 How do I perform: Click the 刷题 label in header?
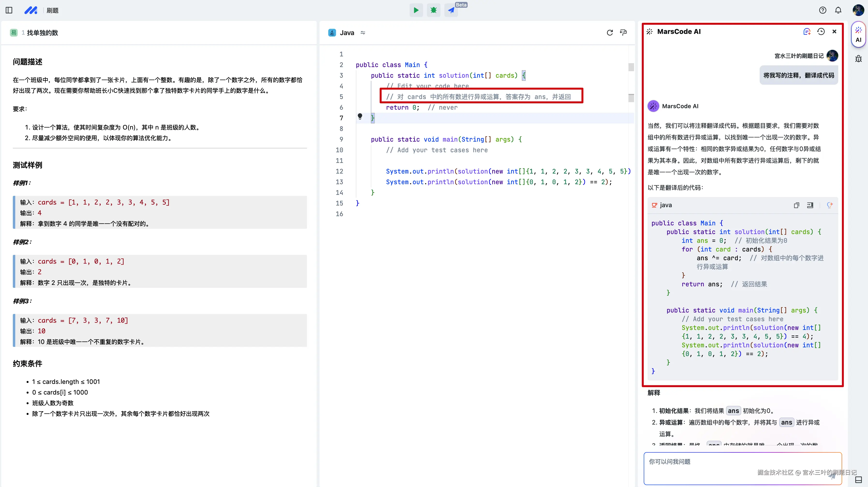(x=52, y=10)
